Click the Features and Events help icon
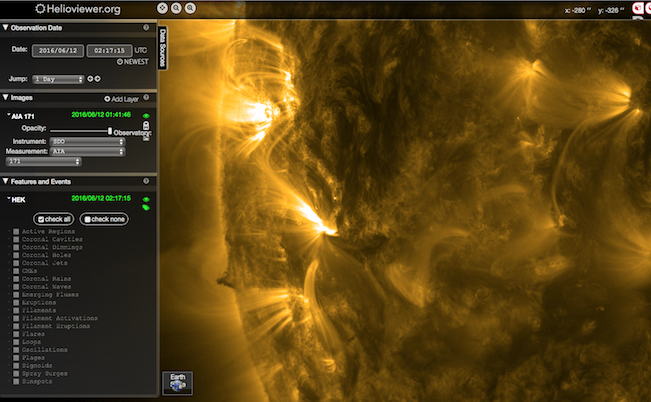 (146, 181)
